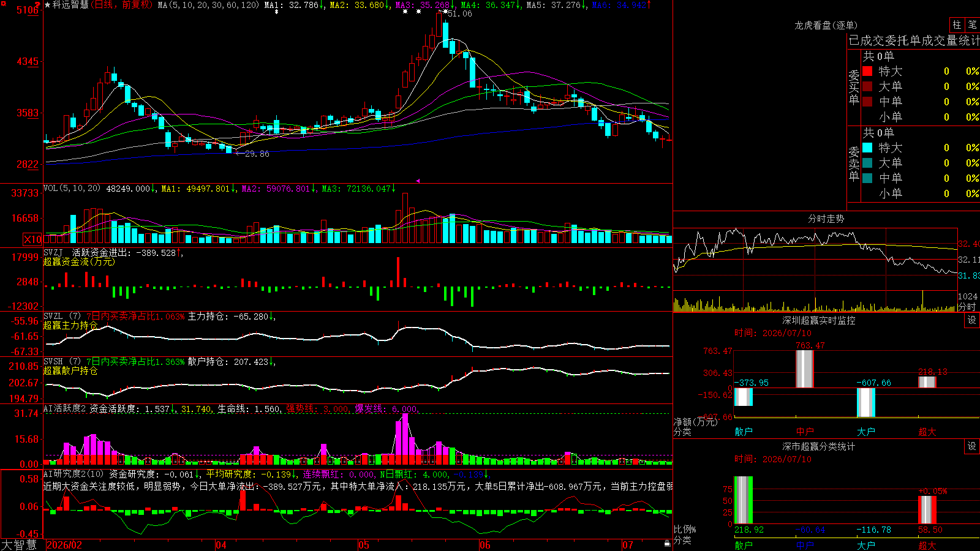Click the -607.66 bar for 大户

(866, 402)
